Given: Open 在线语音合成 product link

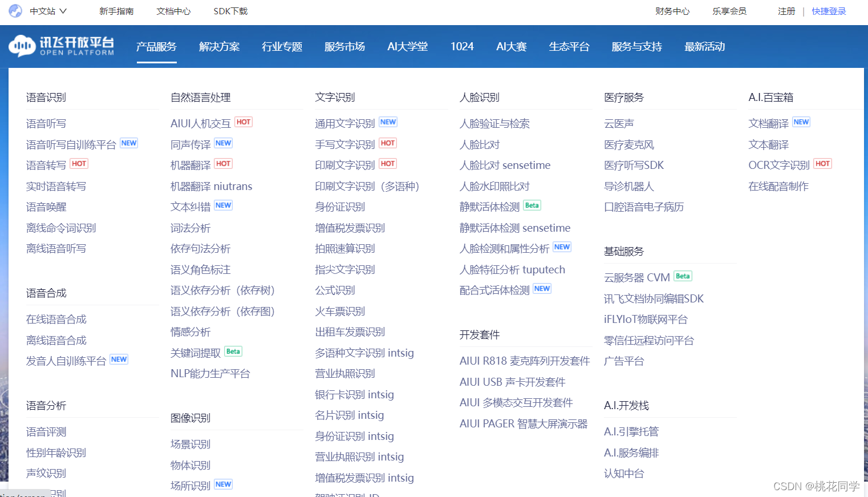Looking at the screenshot, I should (56, 320).
